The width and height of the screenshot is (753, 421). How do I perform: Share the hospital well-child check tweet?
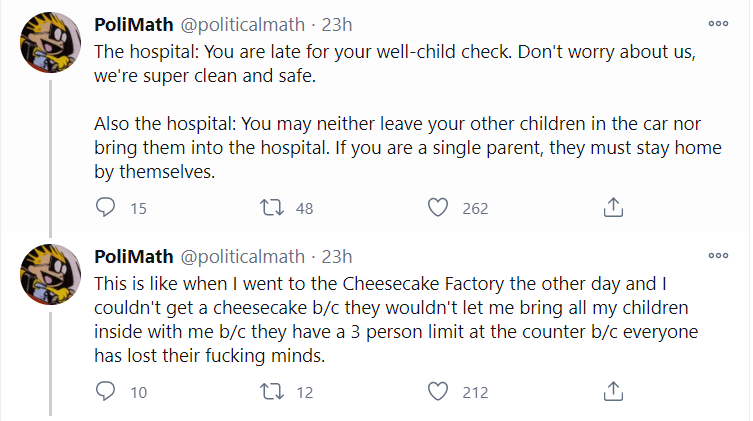point(614,207)
